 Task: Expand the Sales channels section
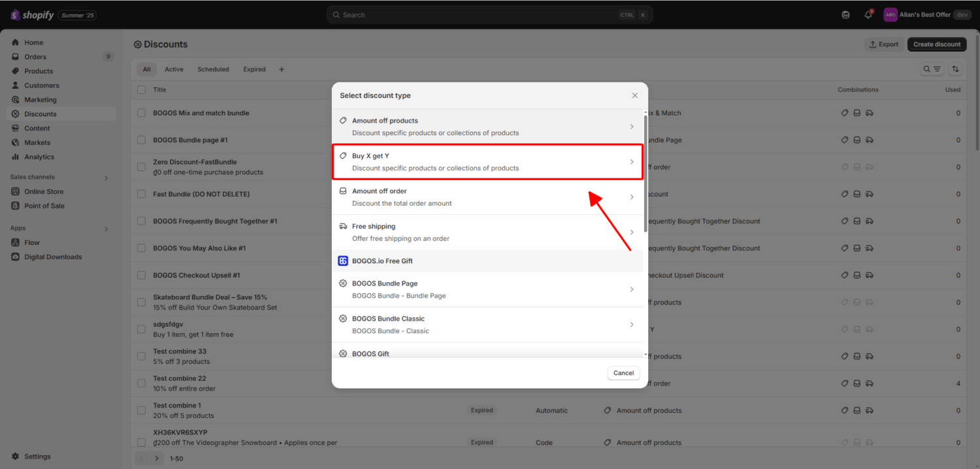[106, 178]
